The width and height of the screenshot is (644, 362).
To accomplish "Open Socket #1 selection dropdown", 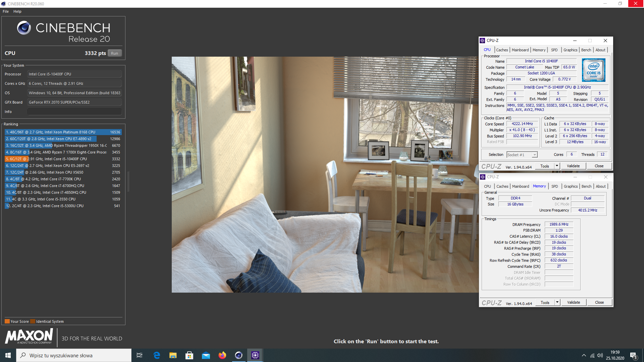I will coord(522,155).
